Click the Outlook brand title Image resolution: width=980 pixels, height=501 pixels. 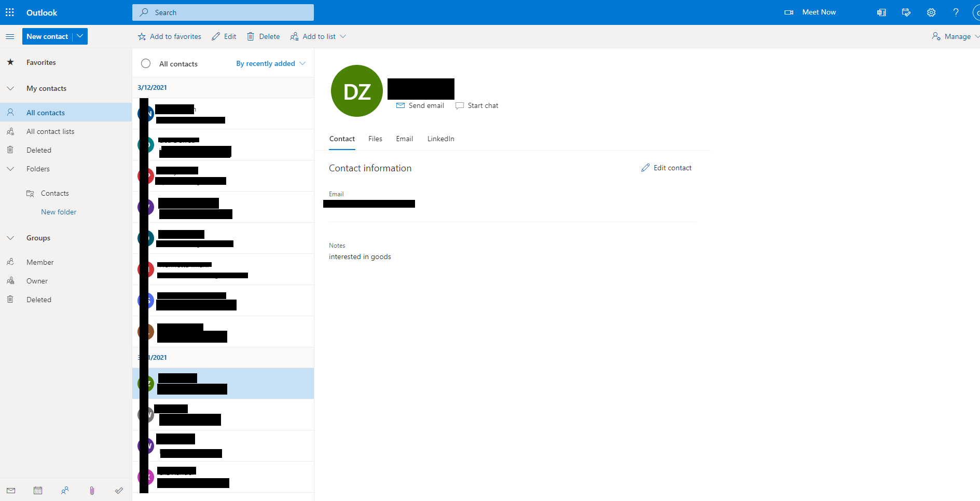(42, 12)
